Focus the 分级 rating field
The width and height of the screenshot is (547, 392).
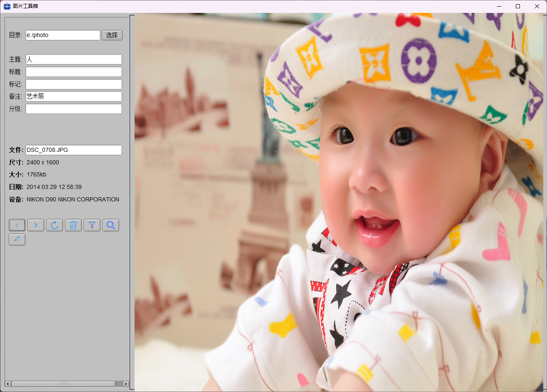[x=74, y=109]
